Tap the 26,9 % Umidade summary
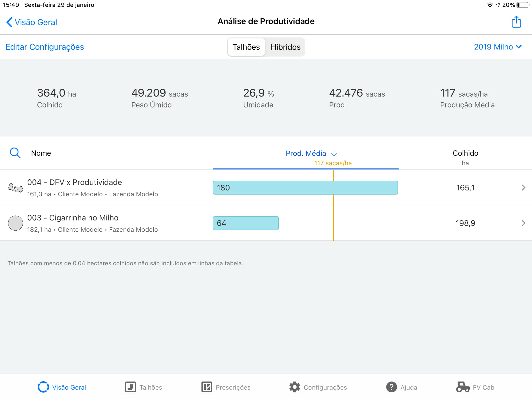Viewport: 532px width, 399px height. point(259,98)
